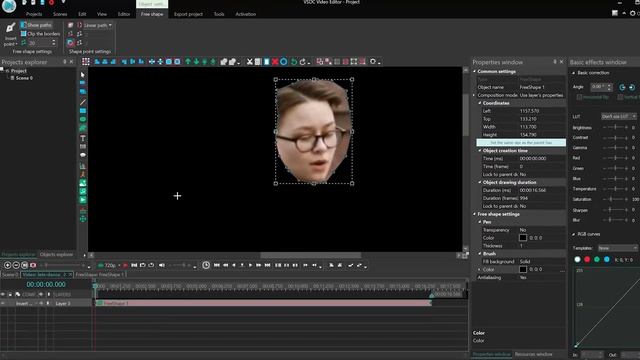Click the play button in playback toolbar
The image size is (640, 360).
[x=250, y=265]
